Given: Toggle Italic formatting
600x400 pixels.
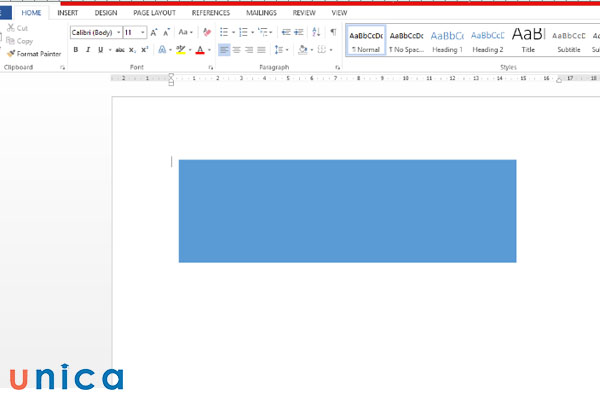Looking at the screenshot, I should (87, 49).
